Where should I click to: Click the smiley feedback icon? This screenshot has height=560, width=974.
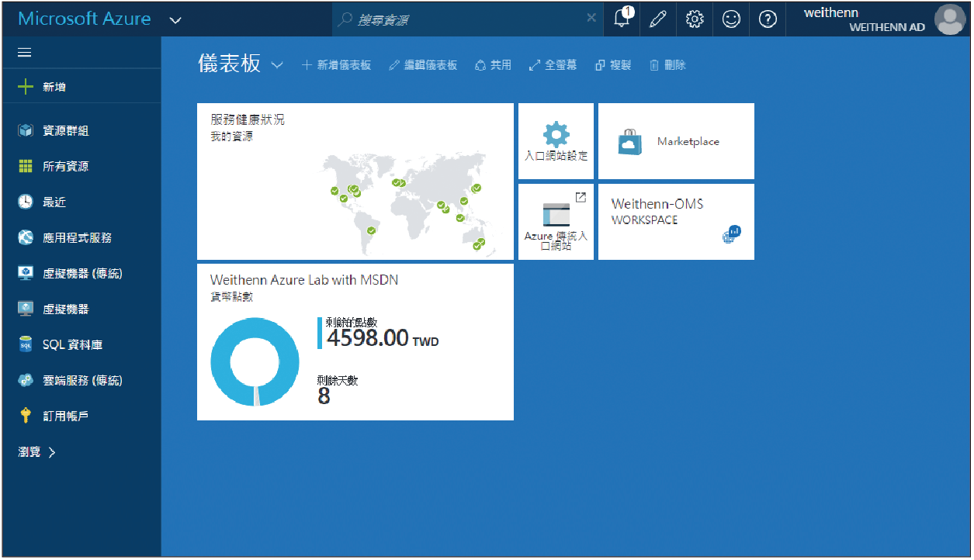click(x=731, y=19)
